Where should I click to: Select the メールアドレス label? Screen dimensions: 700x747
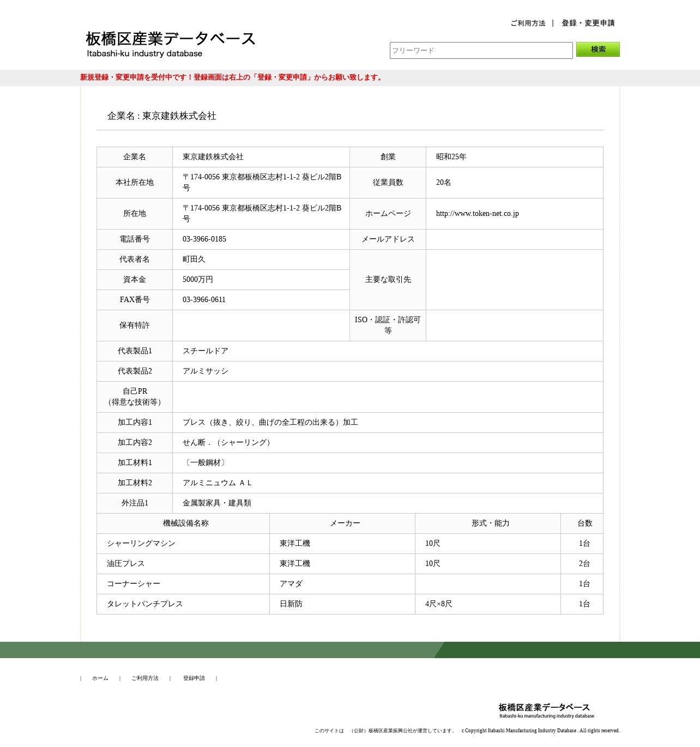tap(388, 239)
